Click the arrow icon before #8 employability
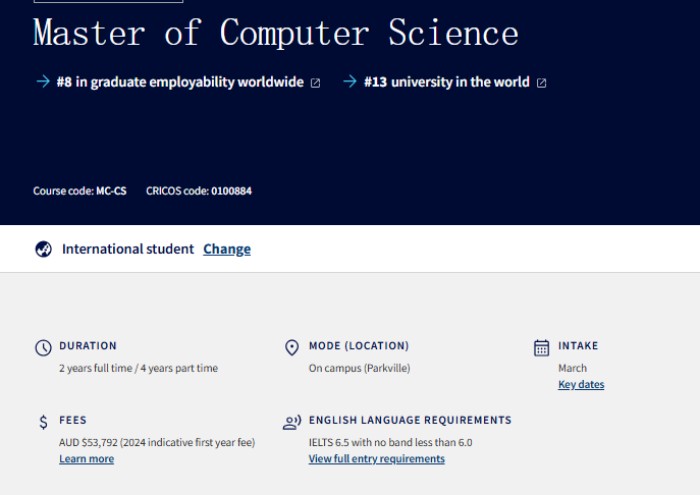Screen dimensions: 700x495 coord(42,82)
